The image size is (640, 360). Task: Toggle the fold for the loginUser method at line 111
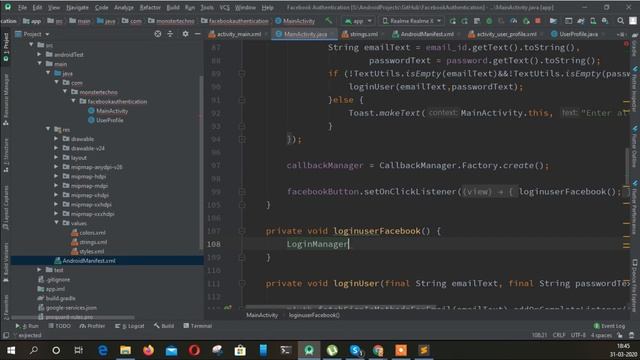click(242, 284)
